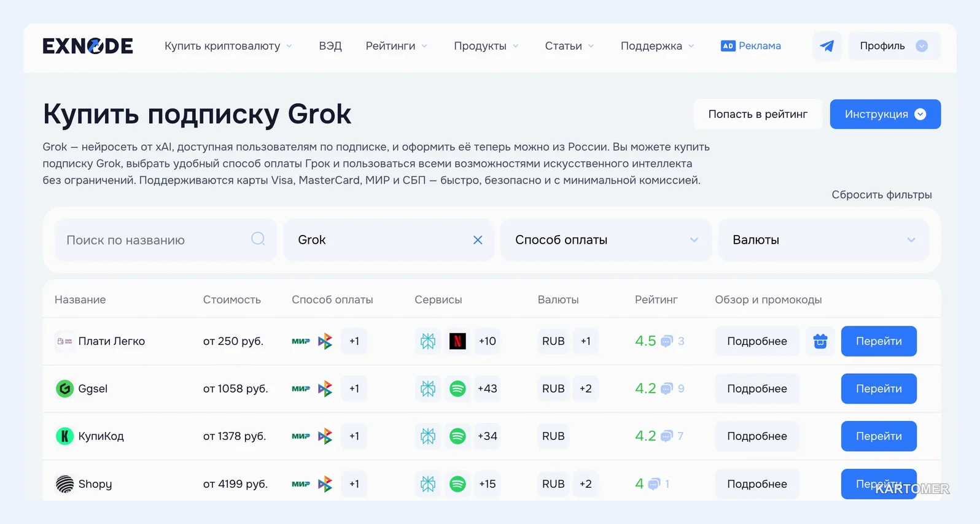
Task: Click the Perplexity icon in Shopy row
Action: coord(428,484)
